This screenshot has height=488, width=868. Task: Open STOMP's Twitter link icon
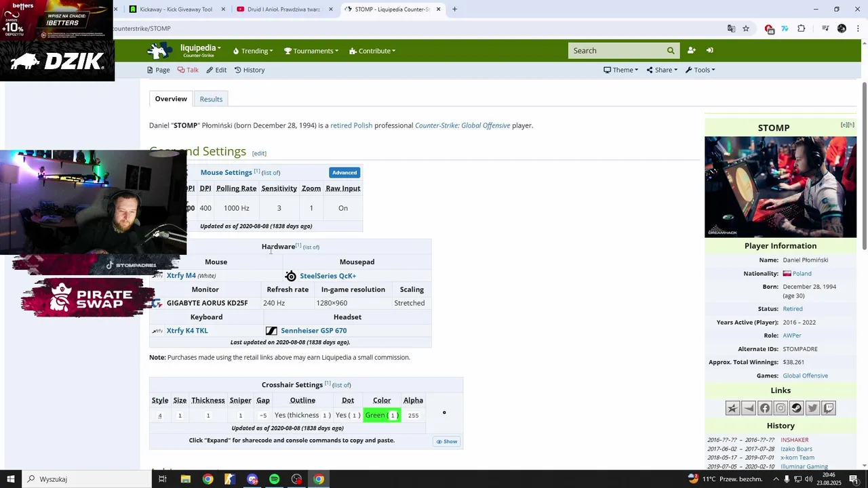[x=812, y=408]
